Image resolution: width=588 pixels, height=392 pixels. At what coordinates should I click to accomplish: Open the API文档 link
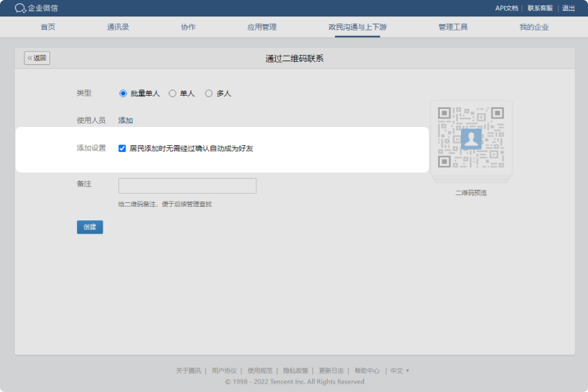(506, 9)
